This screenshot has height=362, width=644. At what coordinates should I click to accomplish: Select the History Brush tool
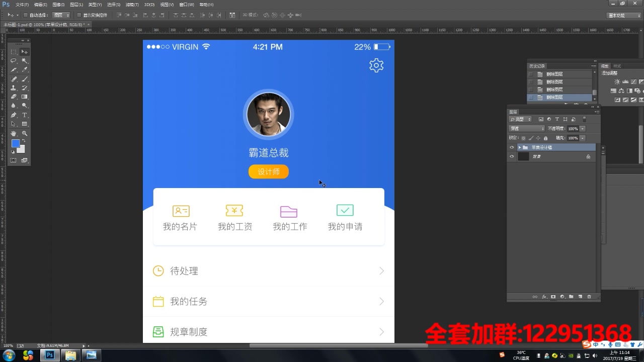[x=24, y=87]
